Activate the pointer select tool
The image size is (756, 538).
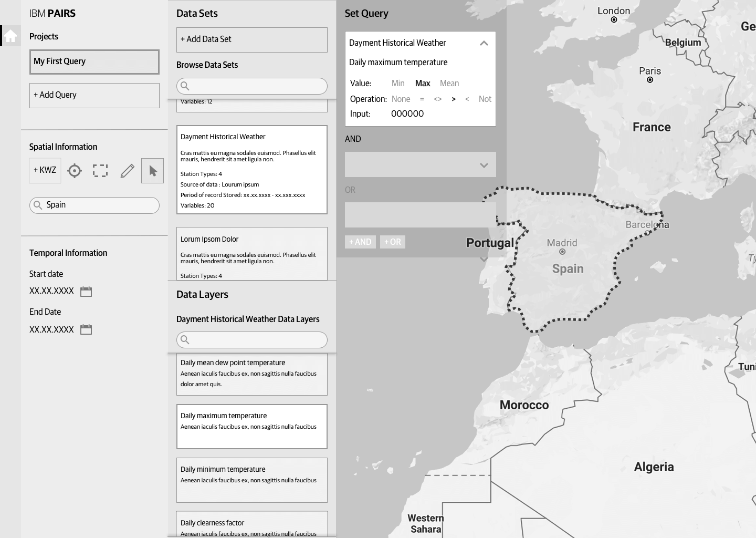[x=152, y=171]
